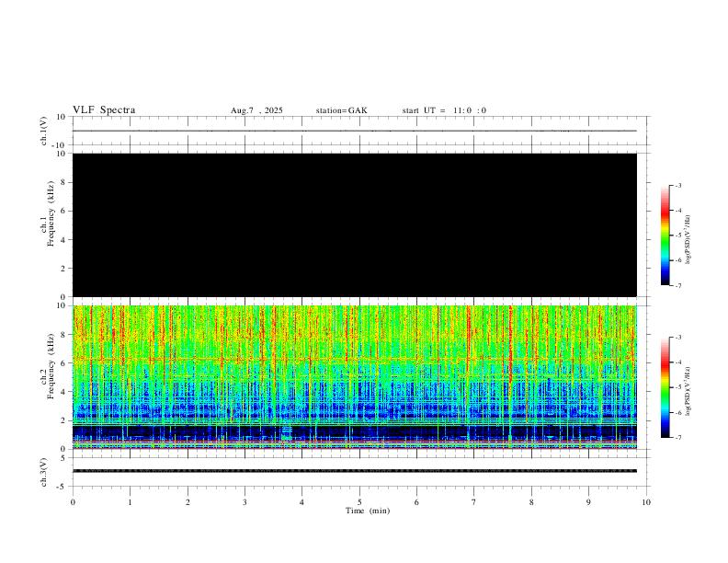Click the time axis tick label '7'

[474, 502]
